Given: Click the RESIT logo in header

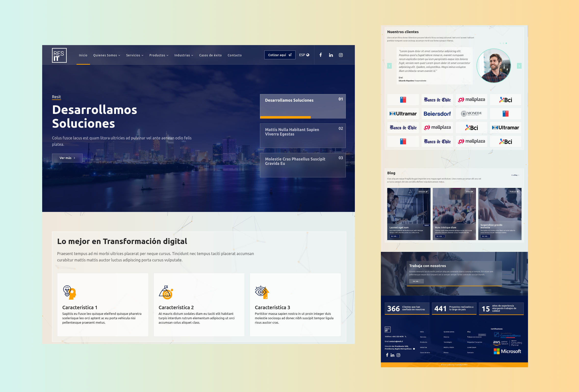Looking at the screenshot, I should [59, 55].
